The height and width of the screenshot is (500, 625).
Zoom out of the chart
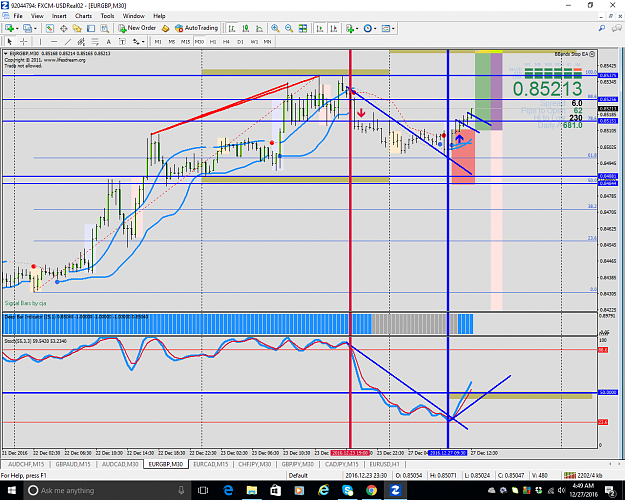[289, 28]
